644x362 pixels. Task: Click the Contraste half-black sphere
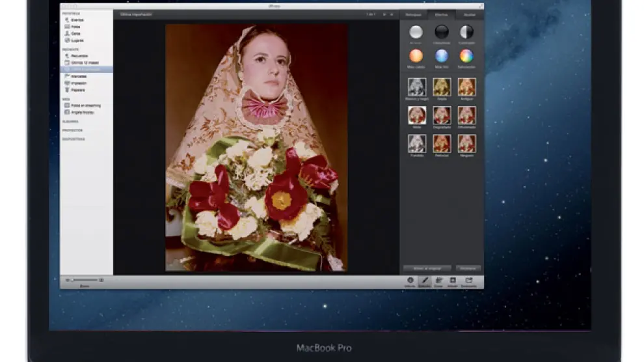[466, 32]
